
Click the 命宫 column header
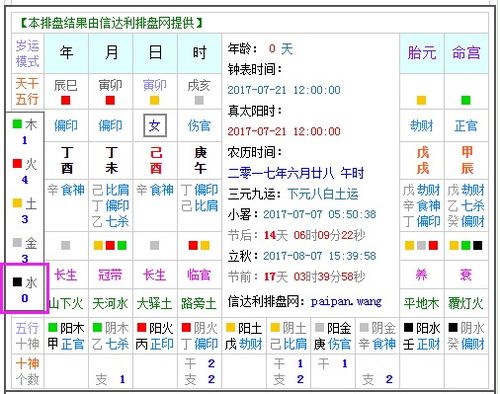[x=466, y=53]
